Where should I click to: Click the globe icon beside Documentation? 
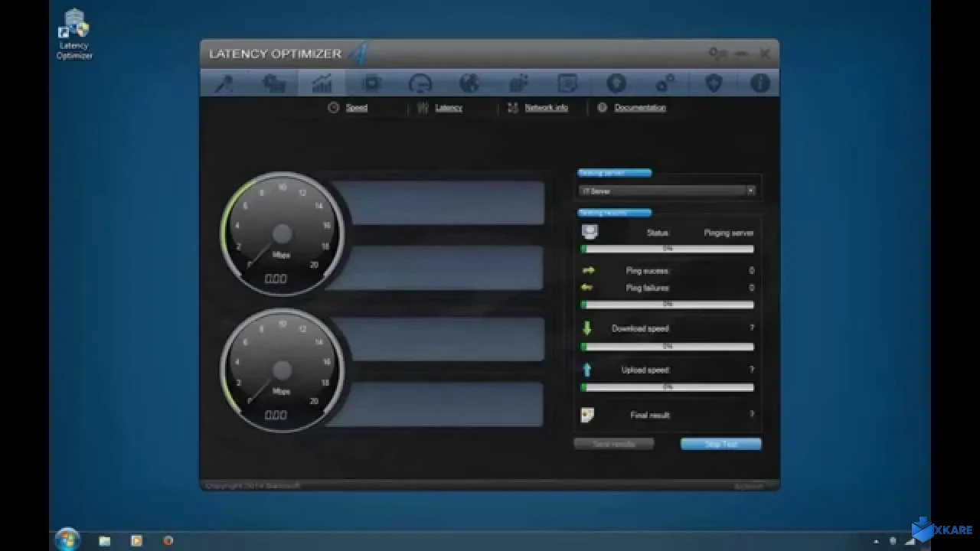point(603,108)
